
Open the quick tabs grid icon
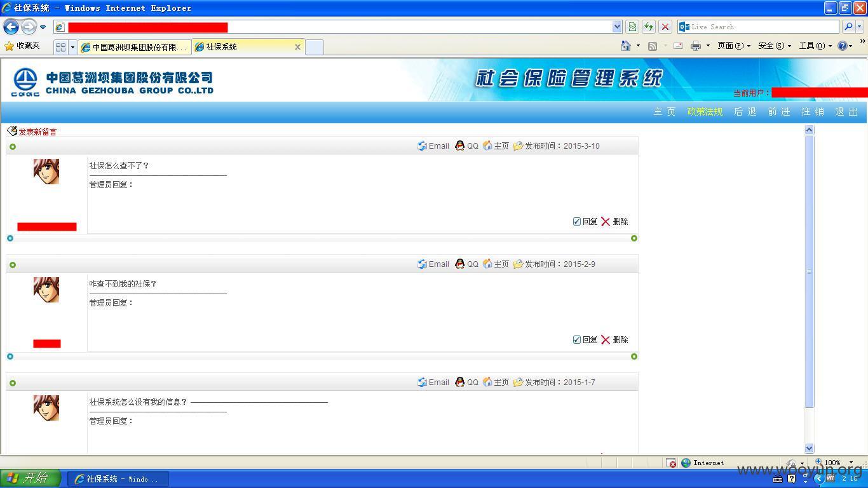coord(61,47)
